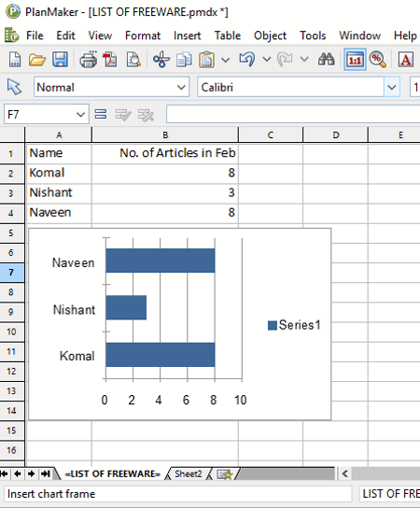Open the Table menu
Screen dimensions: 420x508
pos(228,35)
